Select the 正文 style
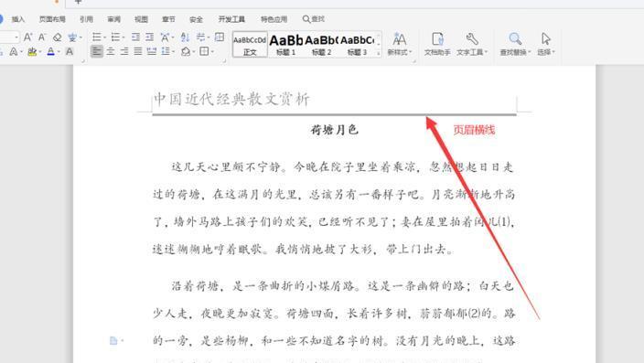The height and width of the screenshot is (363, 644). coord(250,45)
